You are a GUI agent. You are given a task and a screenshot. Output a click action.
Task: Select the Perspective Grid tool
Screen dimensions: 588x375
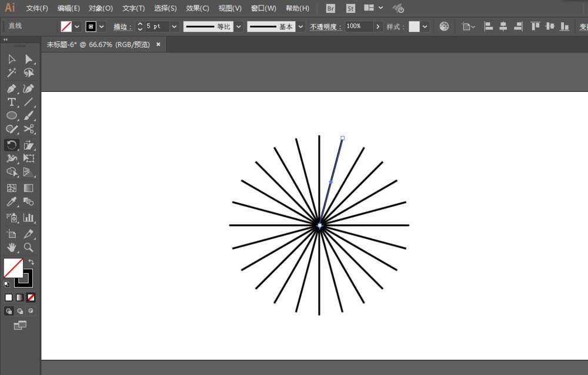click(28, 172)
